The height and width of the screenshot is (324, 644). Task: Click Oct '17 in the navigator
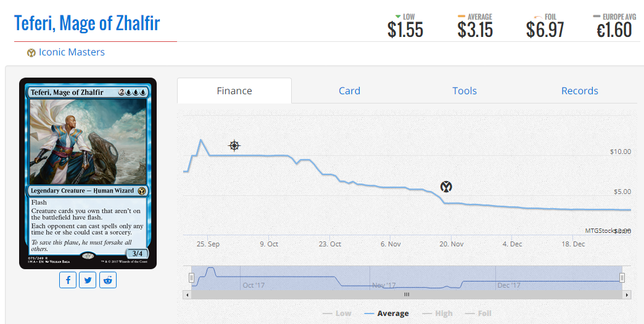coord(254,285)
